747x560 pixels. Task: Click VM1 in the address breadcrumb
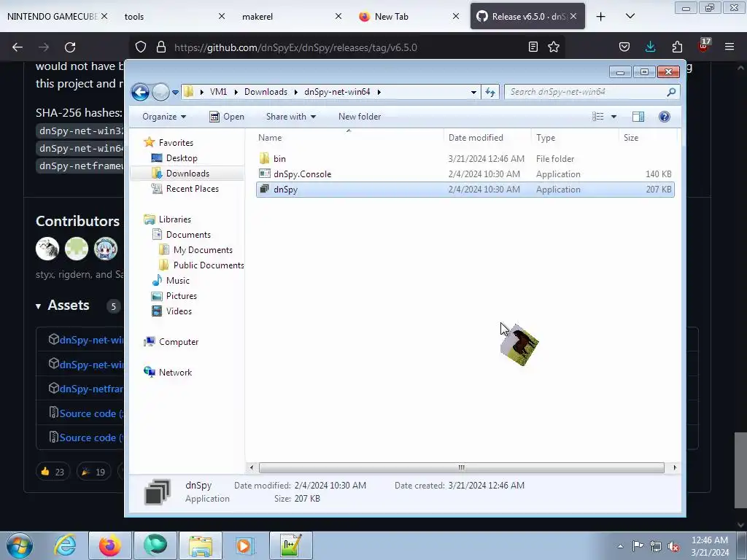[x=218, y=92]
